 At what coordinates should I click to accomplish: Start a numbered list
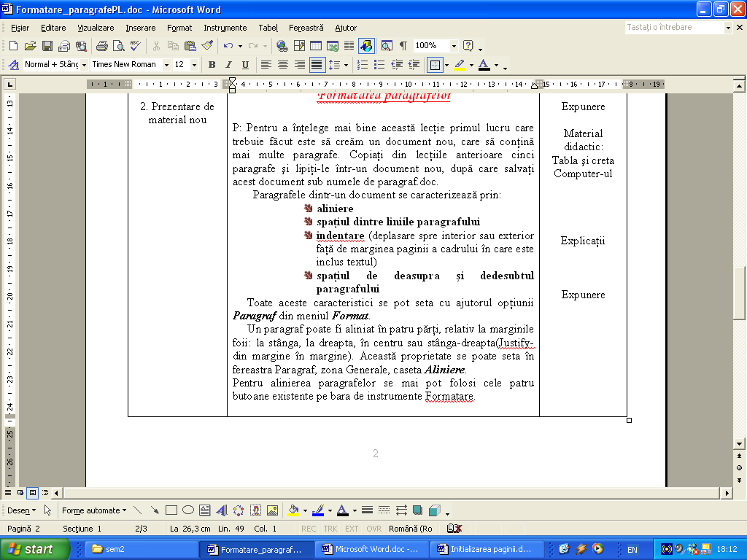tap(363, 65)
